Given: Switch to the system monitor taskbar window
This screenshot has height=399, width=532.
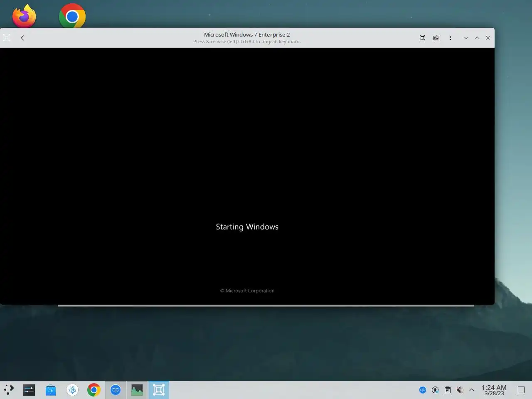Looking at the screenshot, I should (x=137, y=390).
